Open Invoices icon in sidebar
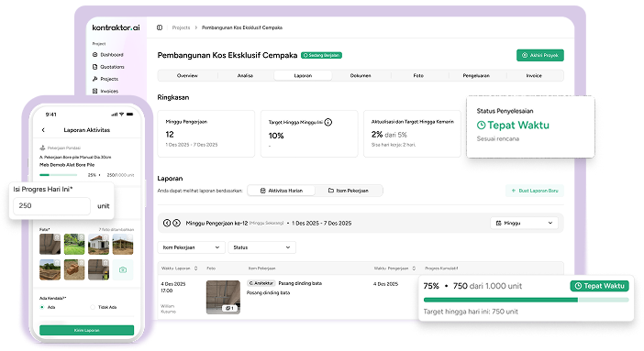This screenshot has height=351, width=644. [x=94, y=91]
